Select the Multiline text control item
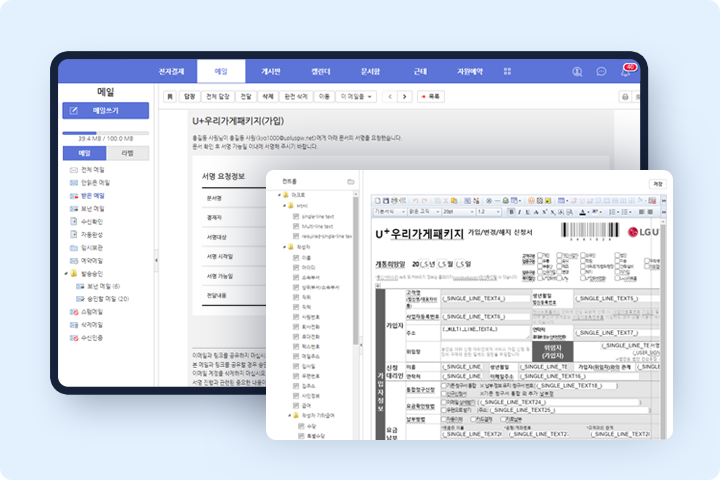This screenshot has width=720, height=480. click(313, 226)
